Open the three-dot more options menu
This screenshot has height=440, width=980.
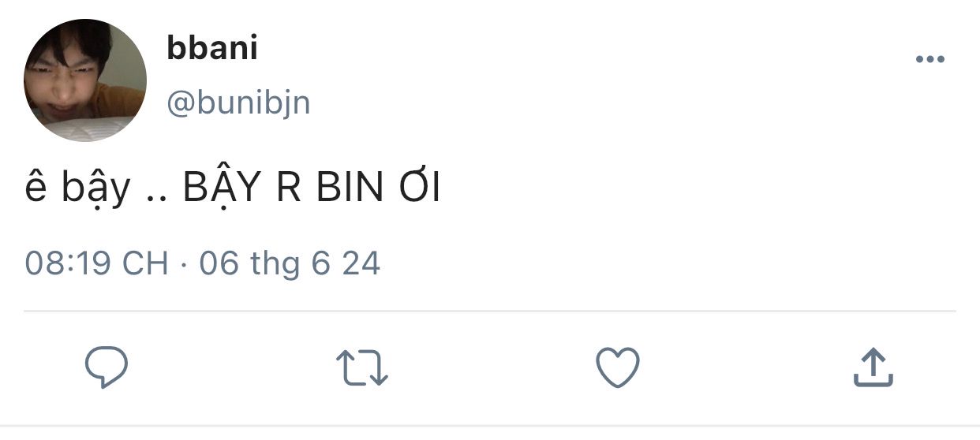[930, 60]
